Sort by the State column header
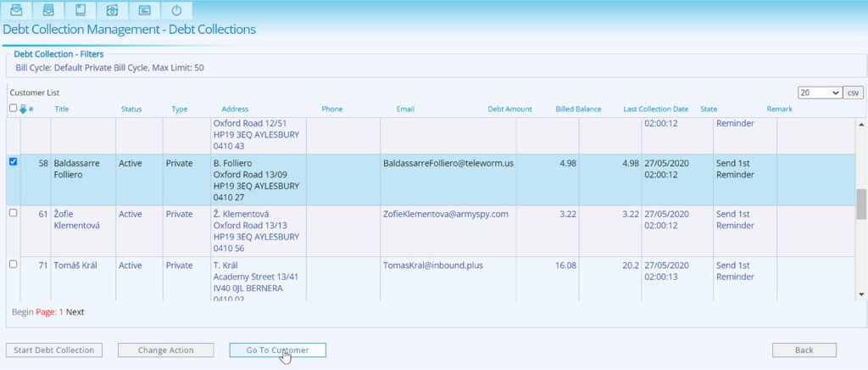868x370 pixels. point(709,109)
